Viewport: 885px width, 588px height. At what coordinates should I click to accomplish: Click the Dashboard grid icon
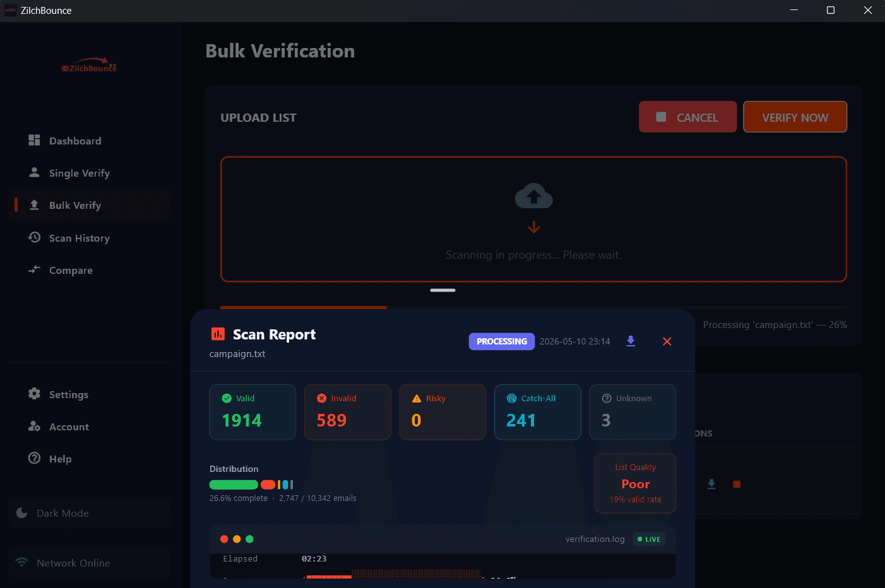pos(34,140)
